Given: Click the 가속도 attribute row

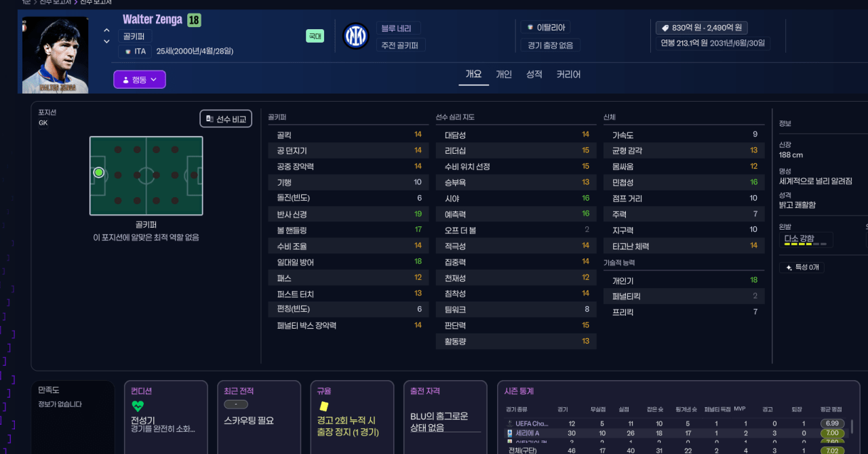Looking at the screenshot, I should point(684,135).
